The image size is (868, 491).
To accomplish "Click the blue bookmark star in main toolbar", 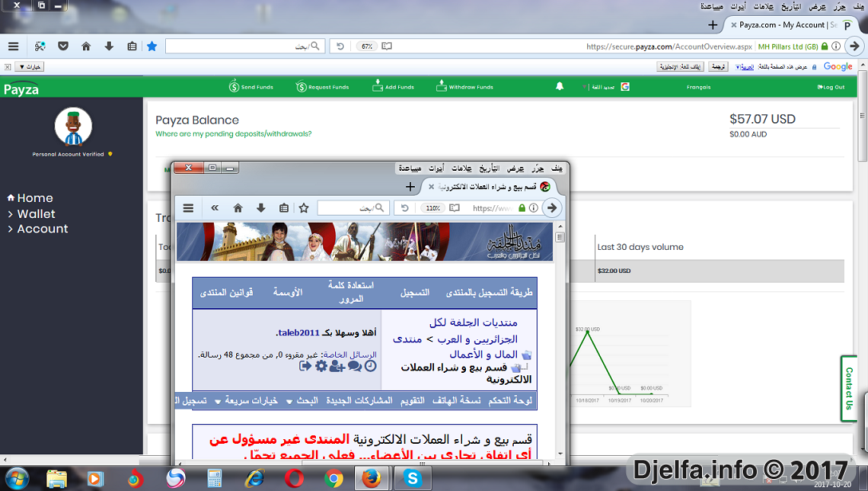I will click(152, 46).
